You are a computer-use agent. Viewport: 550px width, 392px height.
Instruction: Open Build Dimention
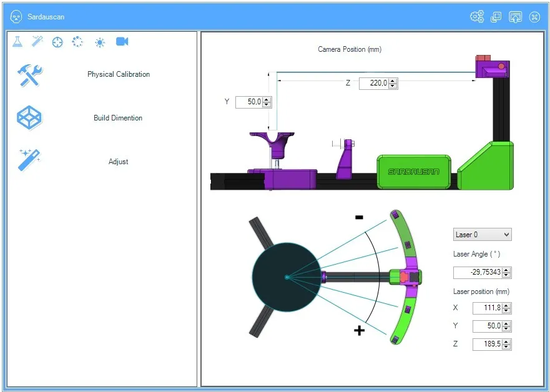[x=118, y=118]
